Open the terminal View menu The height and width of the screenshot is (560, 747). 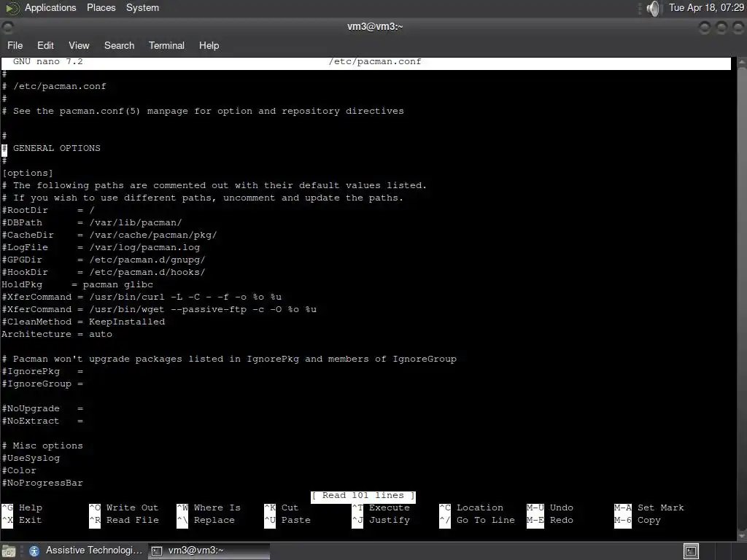tap(79, 45)
